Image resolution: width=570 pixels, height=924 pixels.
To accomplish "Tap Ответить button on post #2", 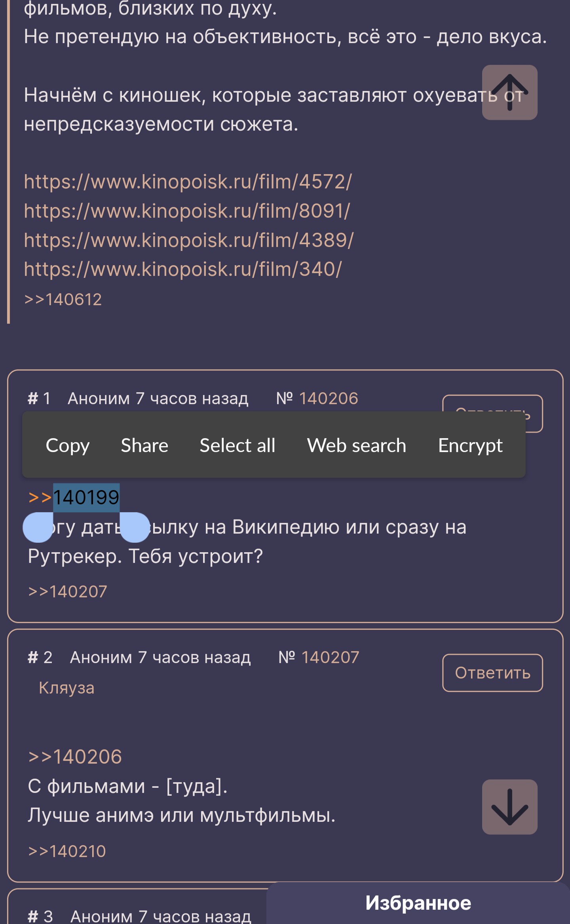I will coord(492,673).
